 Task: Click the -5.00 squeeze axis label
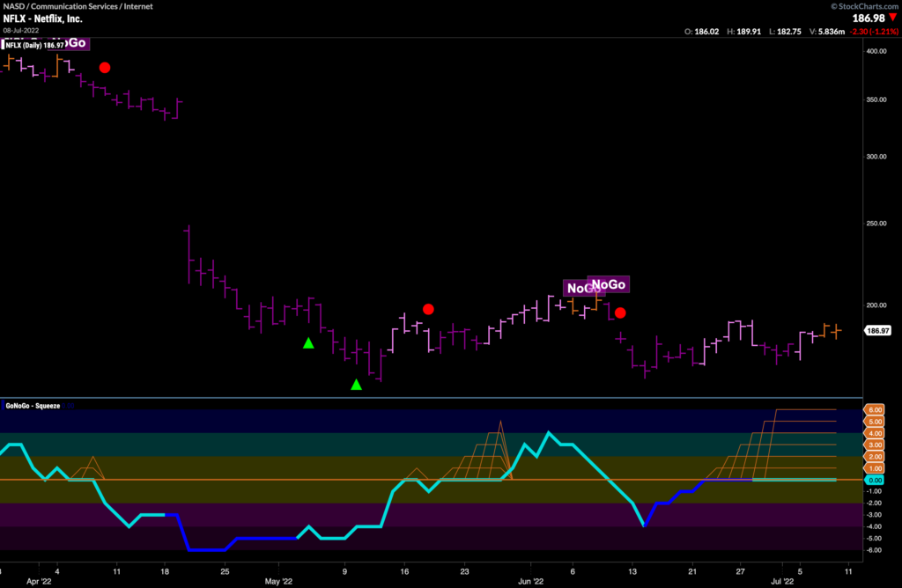point(875,538)
